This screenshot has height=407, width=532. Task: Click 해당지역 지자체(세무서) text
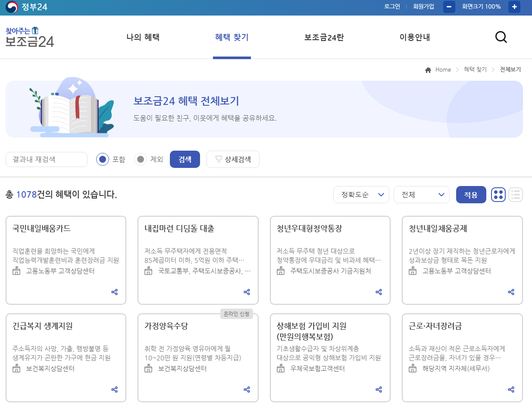(456, 369)
